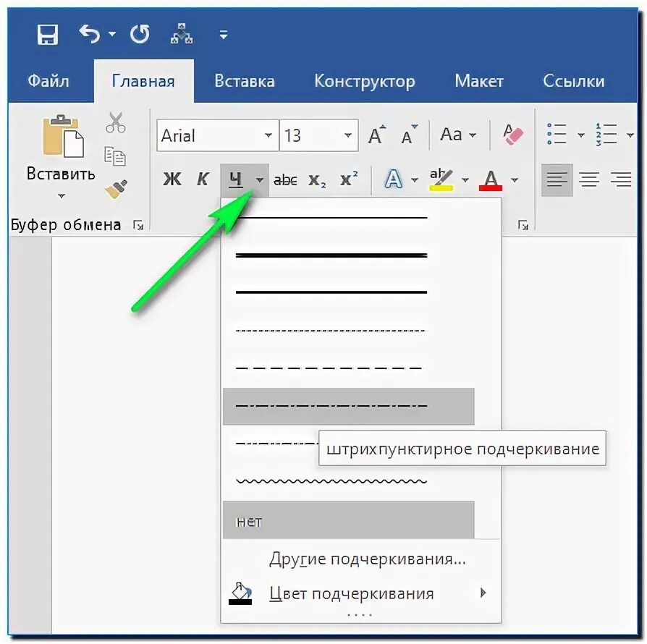Cut selection with the scissors icon

[x=116, y=122]
